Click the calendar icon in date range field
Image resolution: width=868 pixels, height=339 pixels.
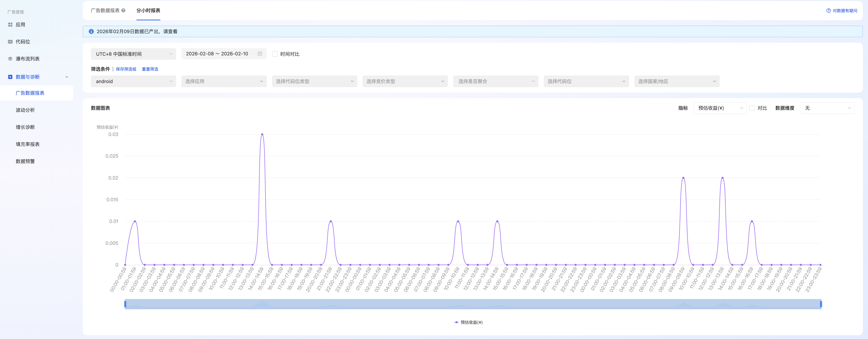(260, 54)
